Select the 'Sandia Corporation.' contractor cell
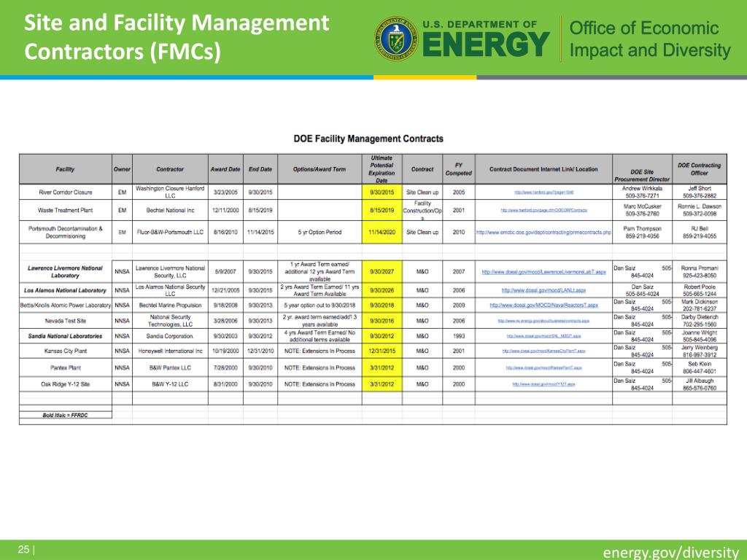Screen dimensions: 747x560 click(x=170, y=335)
